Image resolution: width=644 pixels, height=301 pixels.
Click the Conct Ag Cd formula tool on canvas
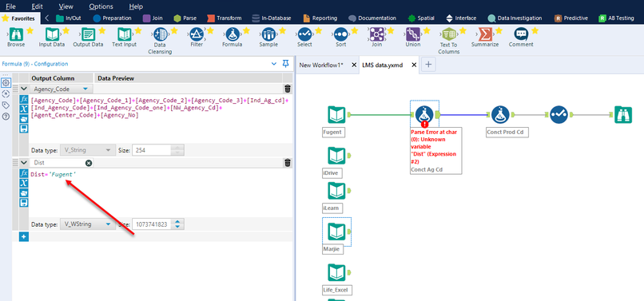[424, 114]
